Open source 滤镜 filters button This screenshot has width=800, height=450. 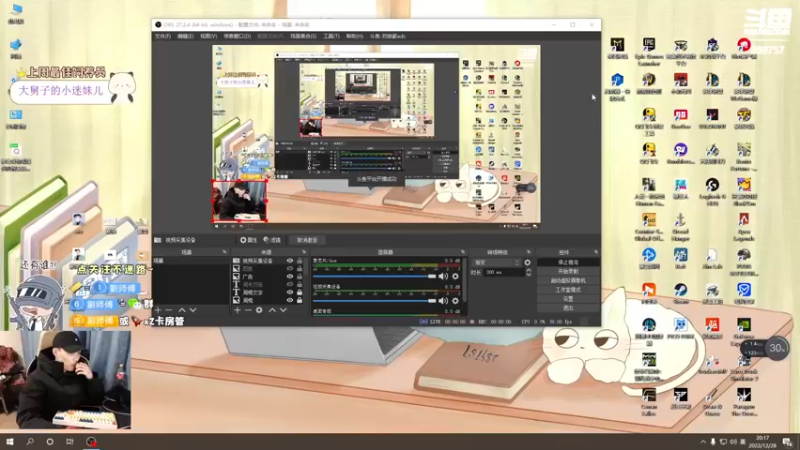272,240
